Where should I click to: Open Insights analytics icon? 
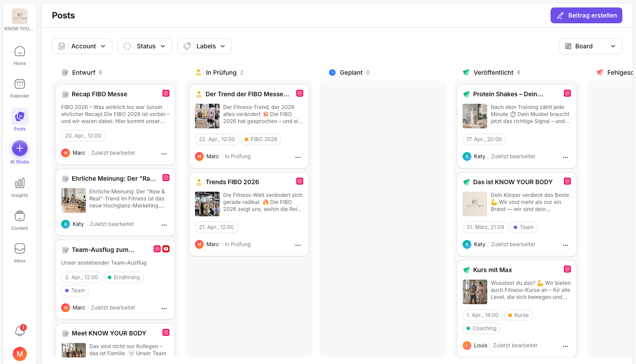(20, 187)
